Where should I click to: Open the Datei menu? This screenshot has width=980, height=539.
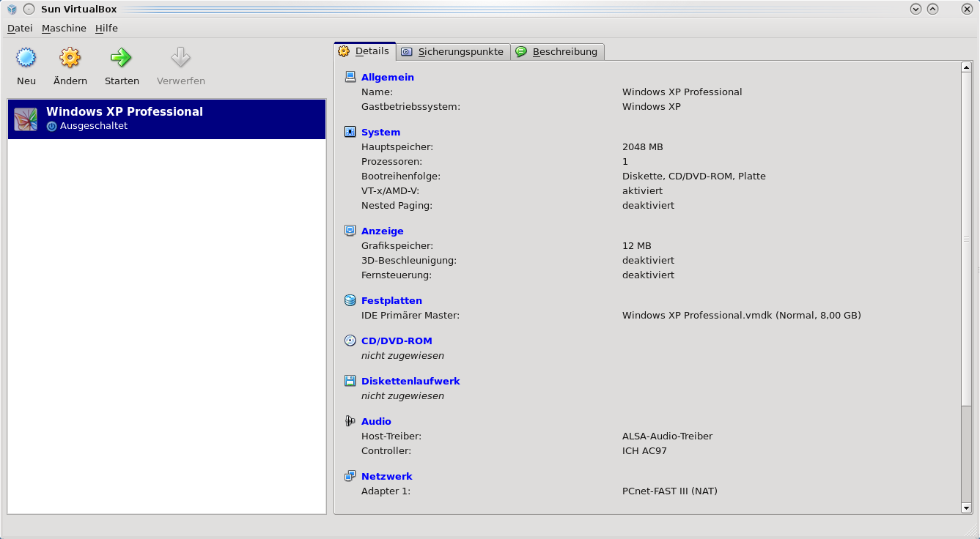pos(20,28)
